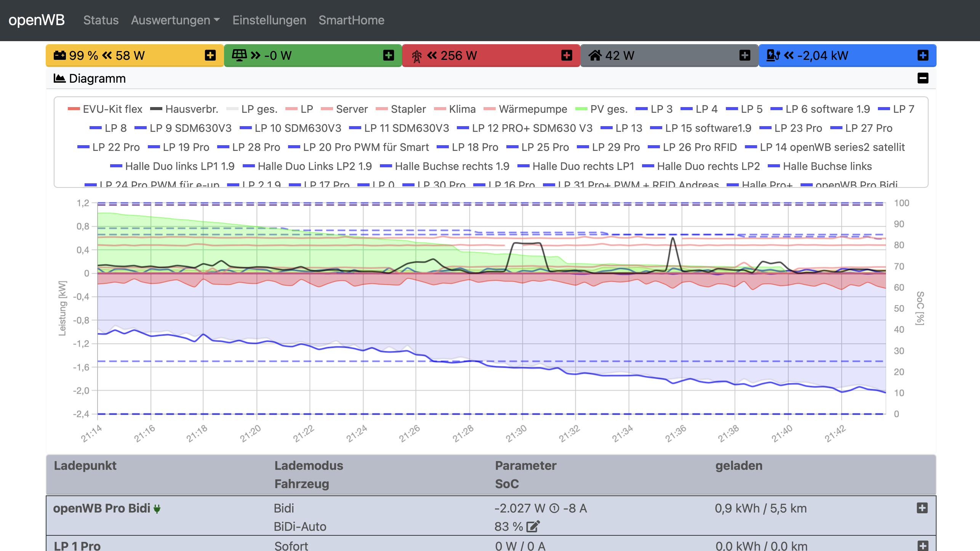Hide the PV ges. dataset in legend
This screenshot has height=551, width=980.
(x=601, y=109)
